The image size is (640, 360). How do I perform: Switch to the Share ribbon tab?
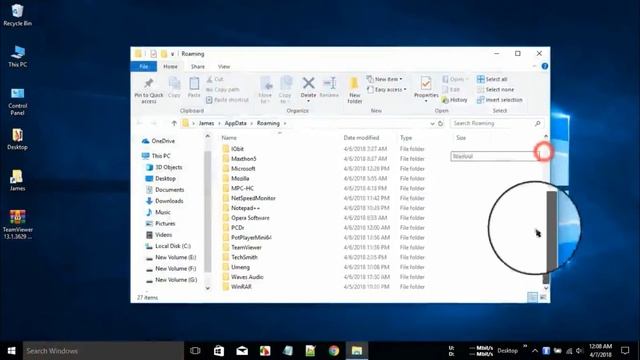[198, 66]
